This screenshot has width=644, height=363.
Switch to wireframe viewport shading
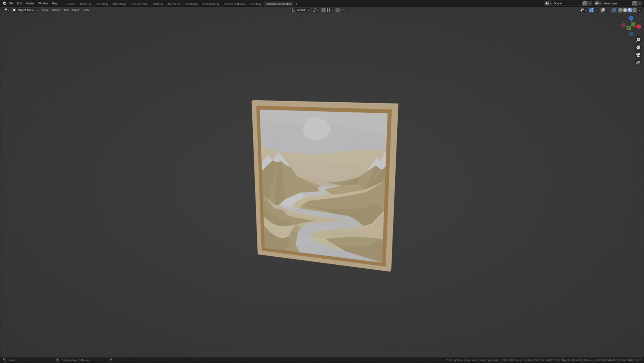pyautogui.click(x=620, y=10)
